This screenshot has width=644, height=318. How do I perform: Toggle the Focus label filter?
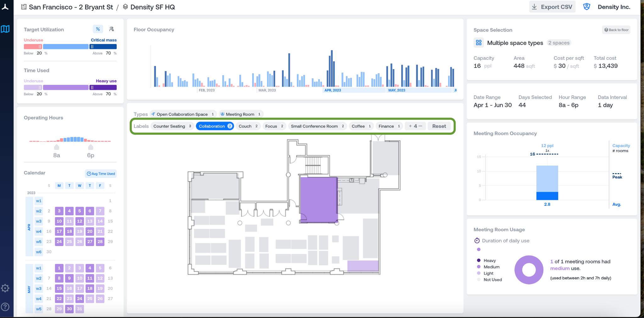click(274, 126)
